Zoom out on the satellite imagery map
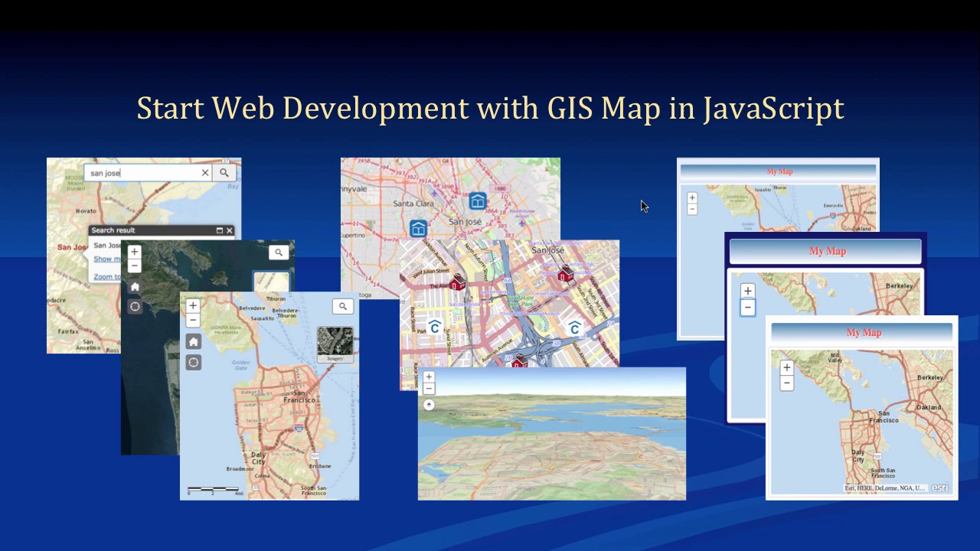Screen dimensions: 980x551 click(x=135, y=266)
